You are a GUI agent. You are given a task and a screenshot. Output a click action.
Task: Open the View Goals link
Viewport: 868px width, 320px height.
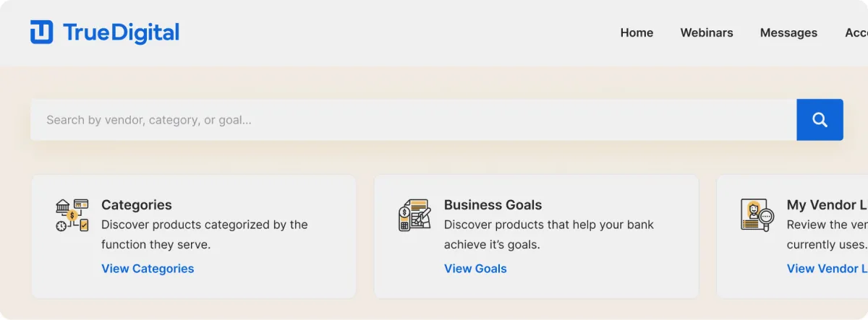[x=475, y=269]
